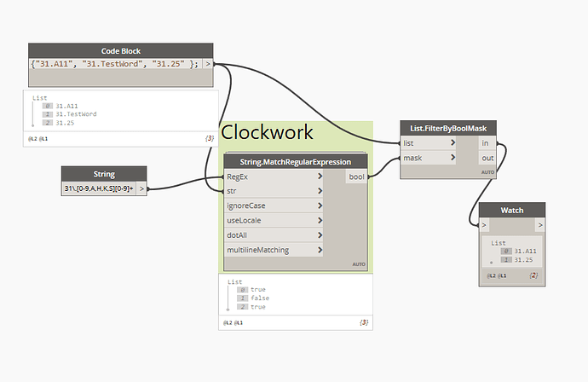
Task: Click the List heading in regex preview
Action: [x=234, y=281]
